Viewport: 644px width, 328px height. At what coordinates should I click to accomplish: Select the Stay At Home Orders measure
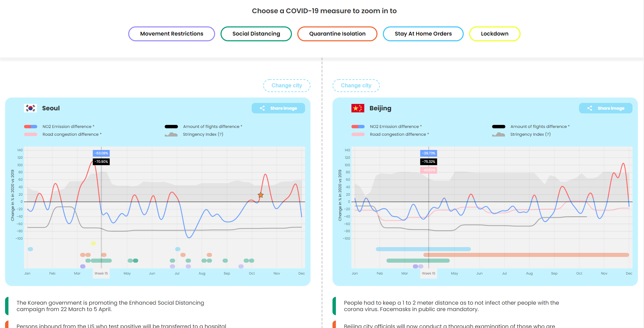(x=423, y=34)
